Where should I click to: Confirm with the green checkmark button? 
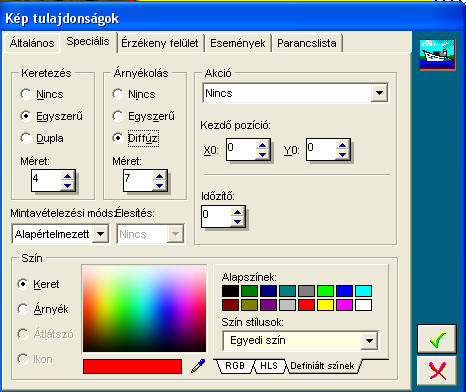tap(437, 339)
